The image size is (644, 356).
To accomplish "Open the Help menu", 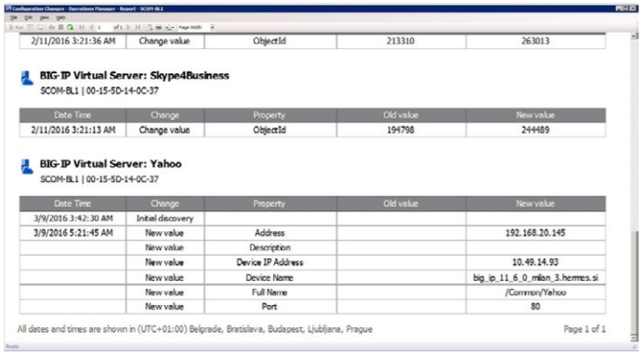I will 60,18.
